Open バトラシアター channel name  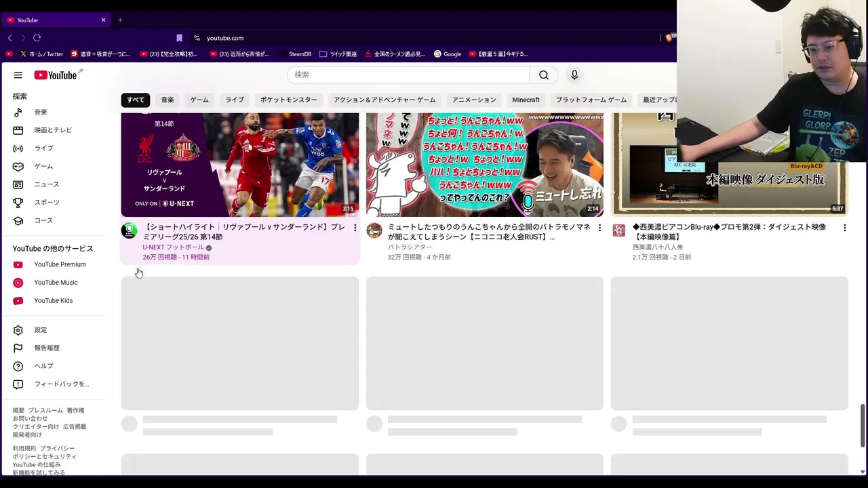pos(410,247)
